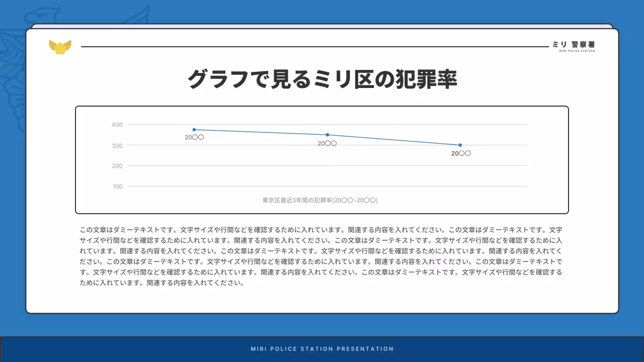Click the 100 gridline value label

(117, 187)
